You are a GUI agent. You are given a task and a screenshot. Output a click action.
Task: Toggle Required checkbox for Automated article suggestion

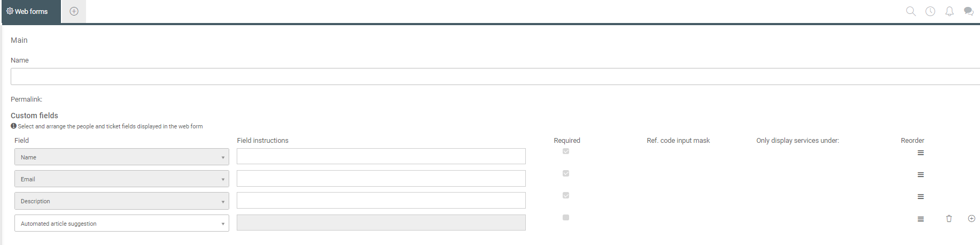click(566, 217)
